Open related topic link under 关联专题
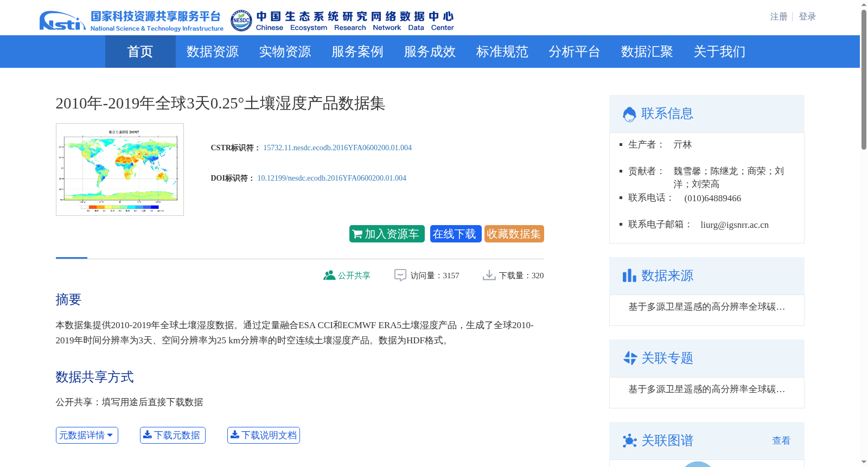This screenshot has height=467, width=868. tap(706, 389)
